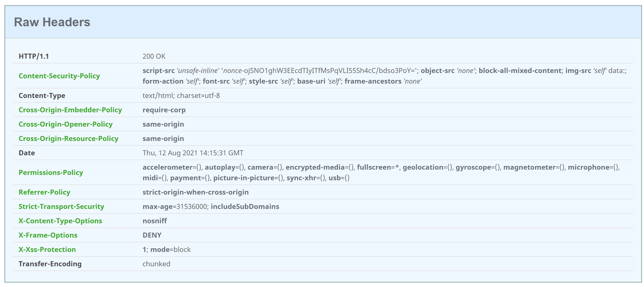Click the Thu, 12 Aug 2021 date value
This screenshot has width=644, height=287.
193,153
